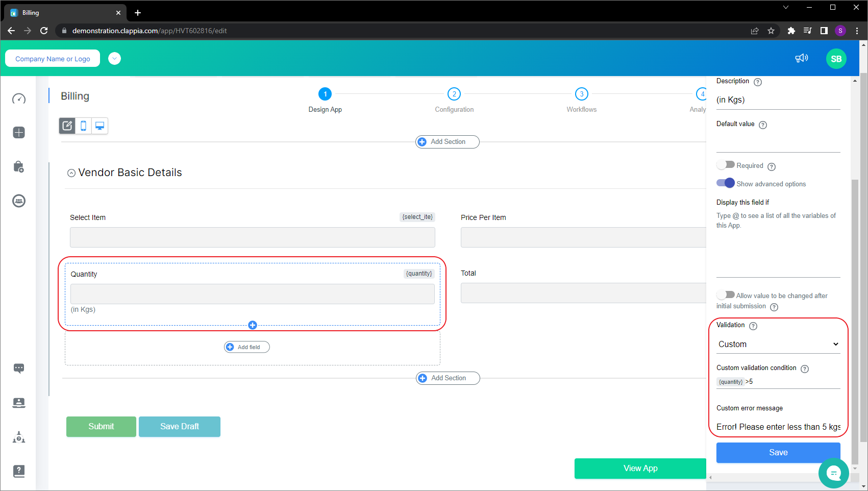868x491 pixels.
Task: Click the Display this field if box
Action: [778, 243]
